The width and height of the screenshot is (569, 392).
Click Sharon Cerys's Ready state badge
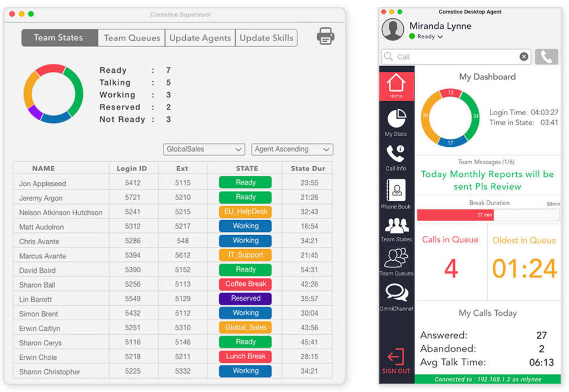point(245,342)
